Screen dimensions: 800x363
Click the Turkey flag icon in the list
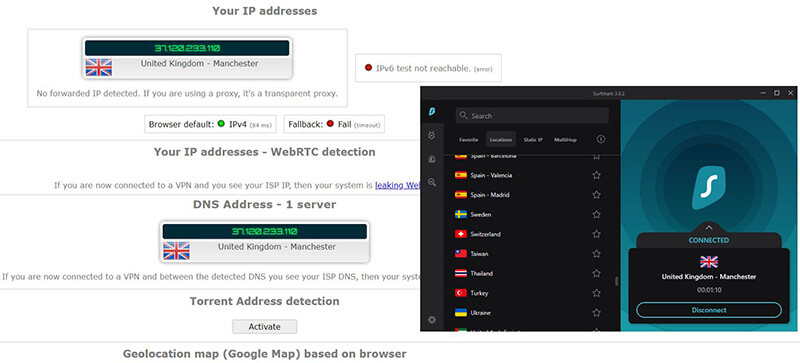[461, 293]
